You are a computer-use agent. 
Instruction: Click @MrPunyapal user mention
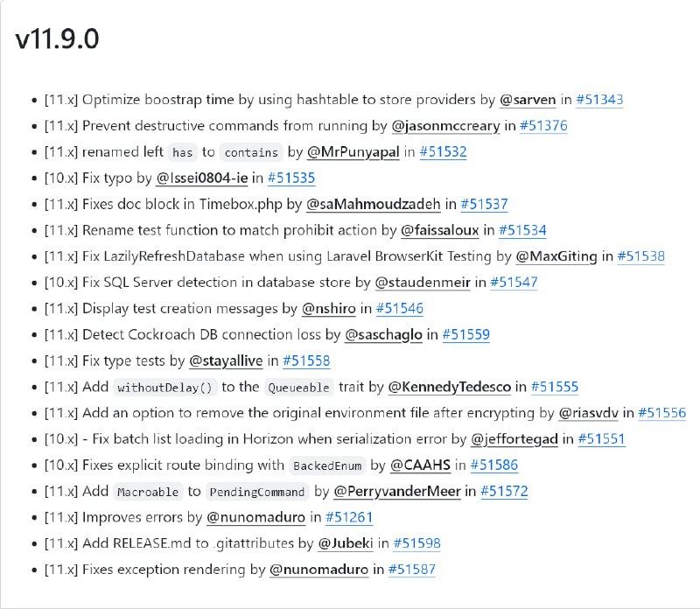click(x=353, y=151)
